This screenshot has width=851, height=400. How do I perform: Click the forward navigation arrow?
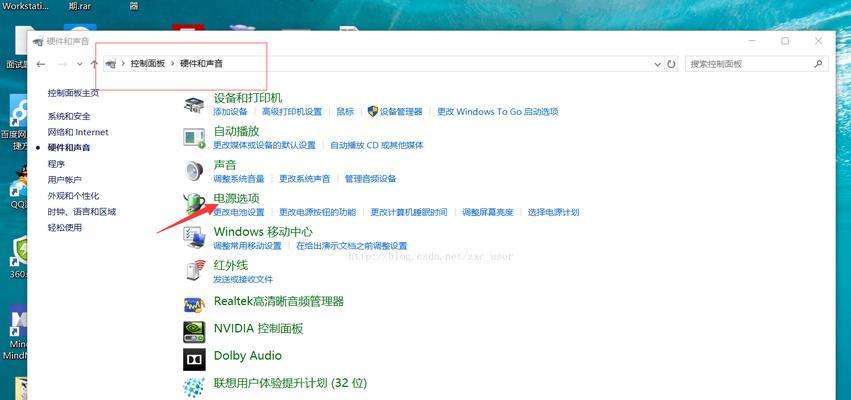(x=62, y=64)
